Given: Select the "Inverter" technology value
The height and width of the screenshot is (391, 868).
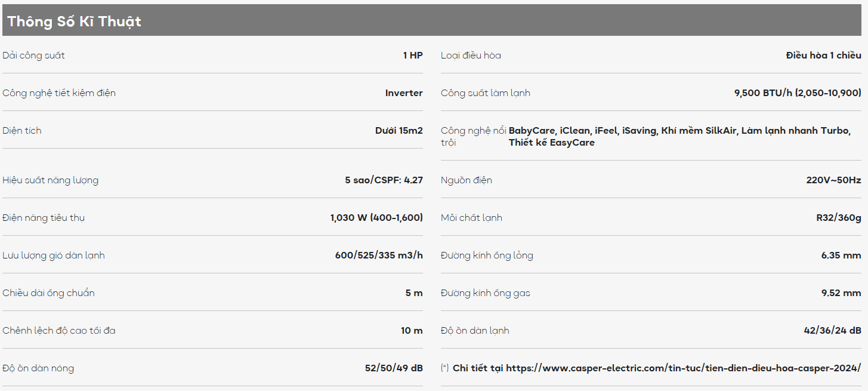Looking at the screenshot, I should (404, 93).
